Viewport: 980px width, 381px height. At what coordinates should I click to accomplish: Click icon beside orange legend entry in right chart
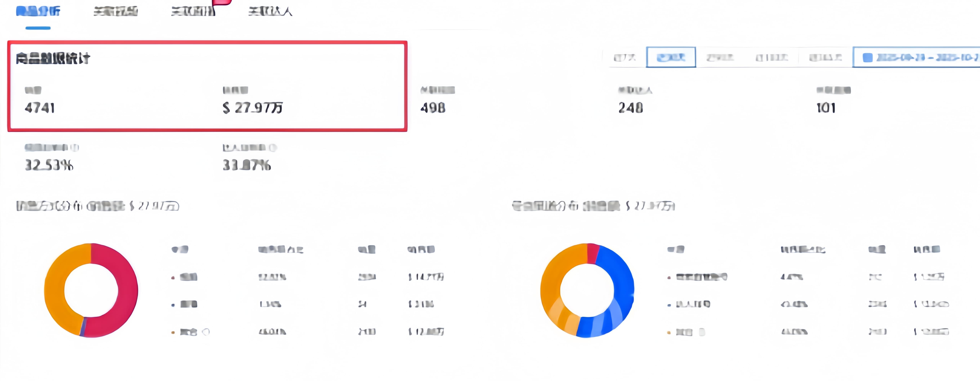702,332
